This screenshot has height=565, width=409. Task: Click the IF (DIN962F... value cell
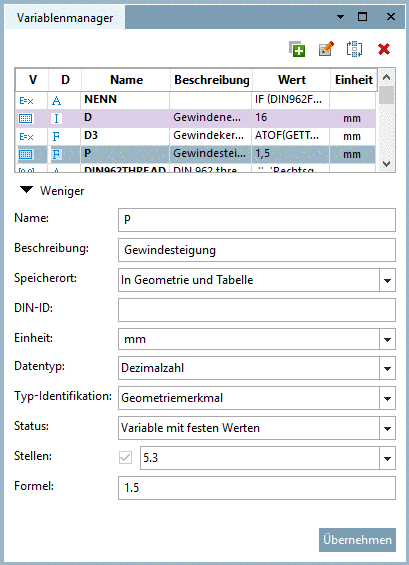pyautogui.click(x=290, y=100)
